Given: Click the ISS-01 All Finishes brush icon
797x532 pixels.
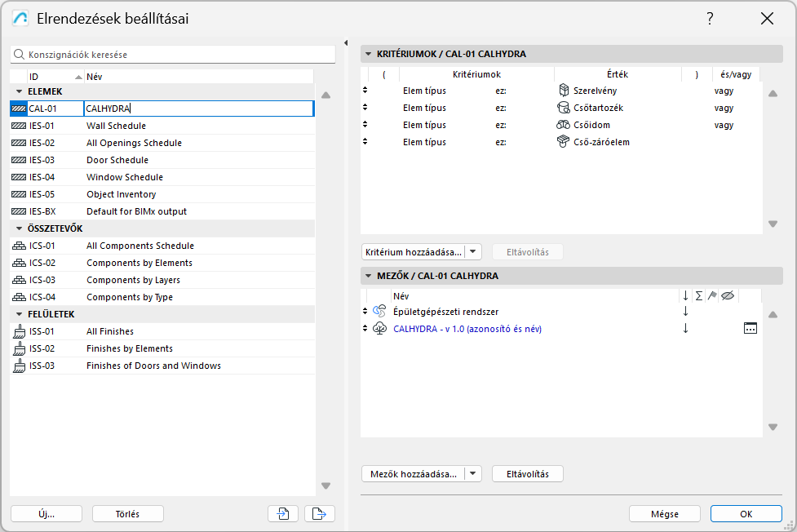Looking at the screenshot, I should coord(20,331).
